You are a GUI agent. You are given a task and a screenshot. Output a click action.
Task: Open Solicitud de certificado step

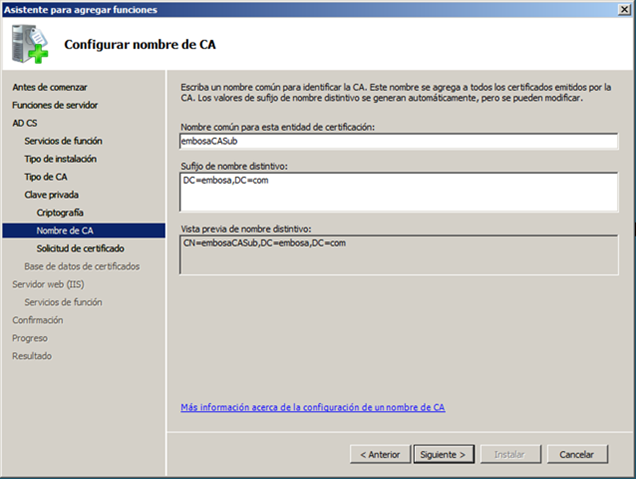(81, 248)
